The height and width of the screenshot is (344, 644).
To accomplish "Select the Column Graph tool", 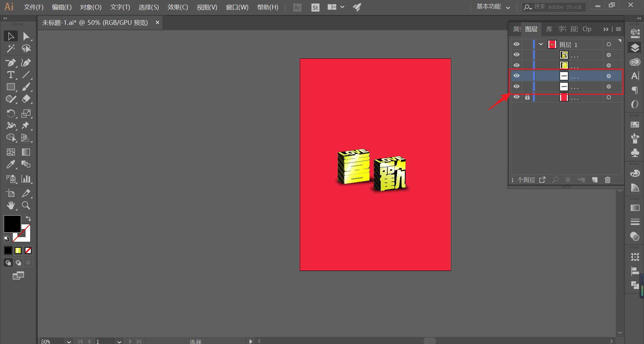I will point(26,179).
